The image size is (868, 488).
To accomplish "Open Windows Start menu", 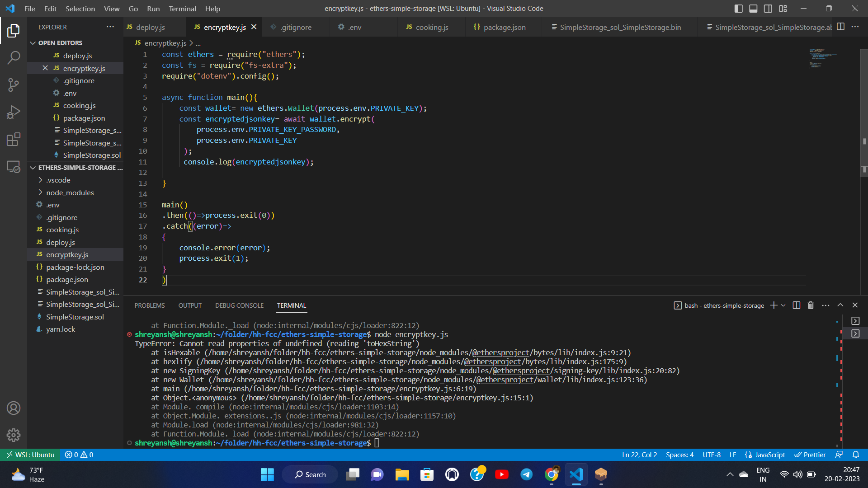I will 267,474.
